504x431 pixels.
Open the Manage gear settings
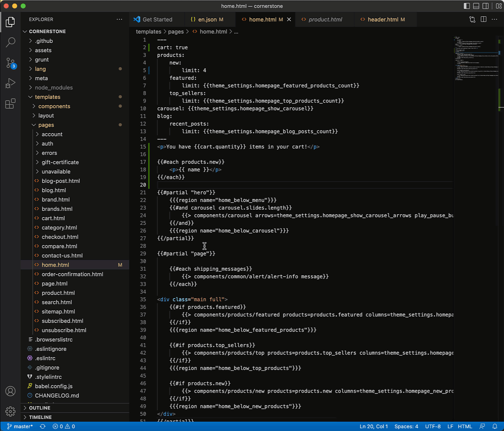(x=10, y=411)
